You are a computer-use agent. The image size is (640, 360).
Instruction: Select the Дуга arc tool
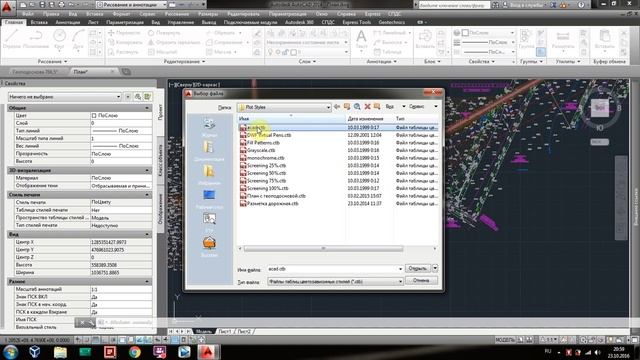(x=78, y=40)
